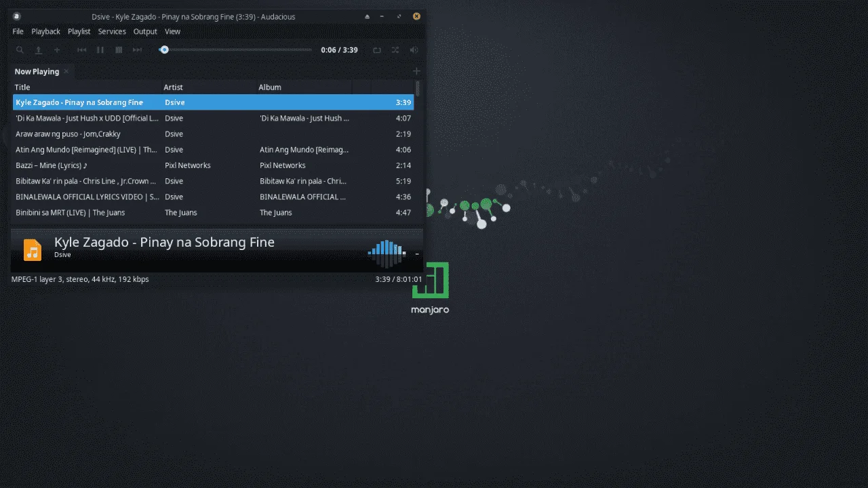
Task: Select 'Kyle Zagado - Pinay na Sobrang Fine' row
Action: [213, 102]
